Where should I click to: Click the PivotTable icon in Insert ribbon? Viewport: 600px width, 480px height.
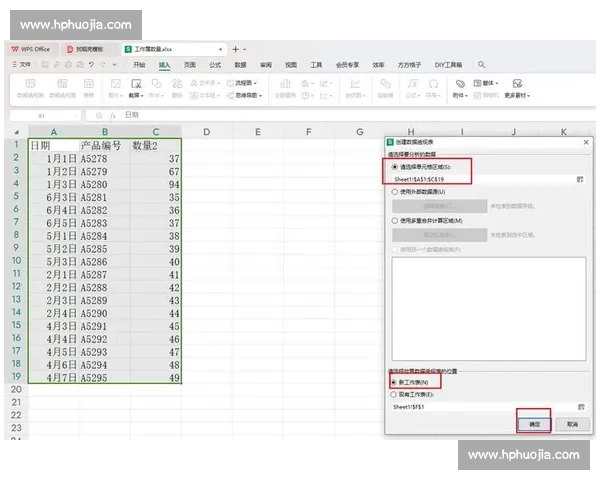[30, 86]
